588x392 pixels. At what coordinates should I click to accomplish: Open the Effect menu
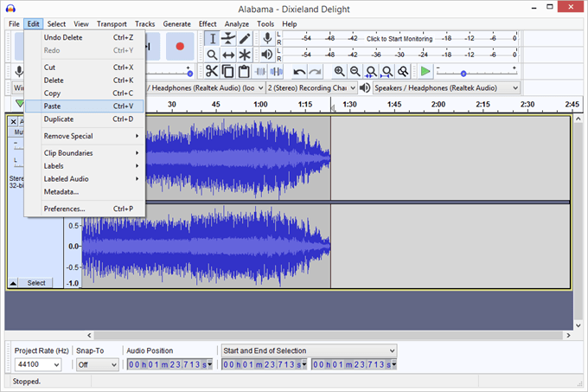(208, 23)
